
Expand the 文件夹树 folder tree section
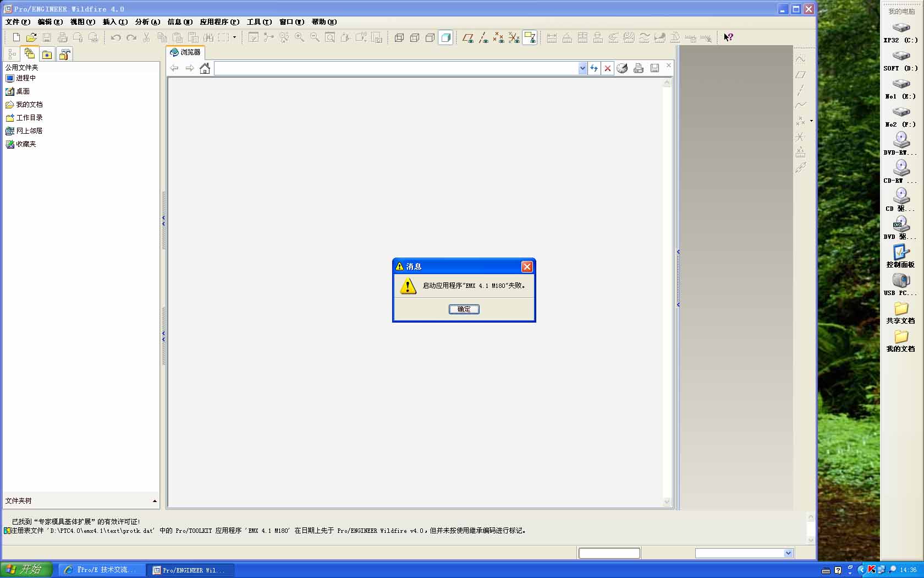point(155,501)
